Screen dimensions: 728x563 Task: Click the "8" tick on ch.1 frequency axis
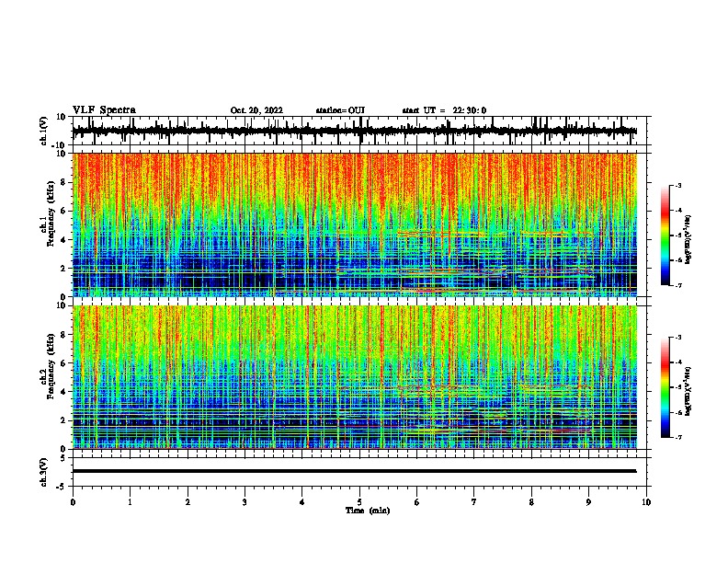(x=63, y=182)
